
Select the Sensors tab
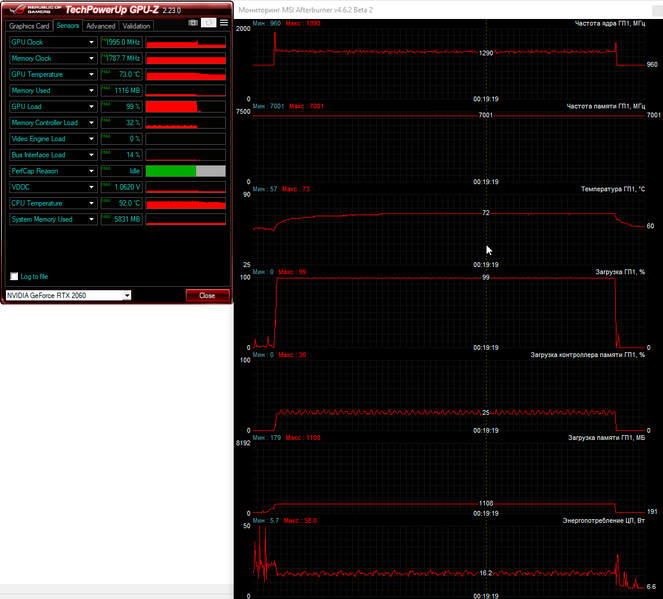[x=68, y=25]
